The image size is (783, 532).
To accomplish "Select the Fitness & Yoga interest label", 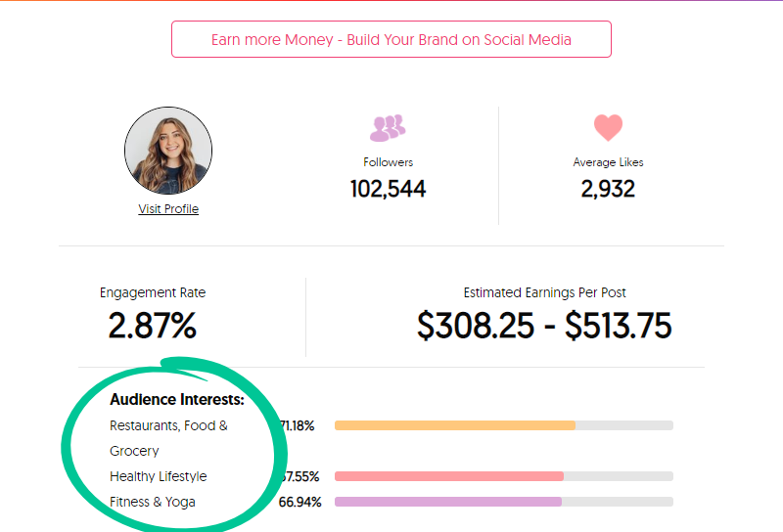I will (153, 502).
